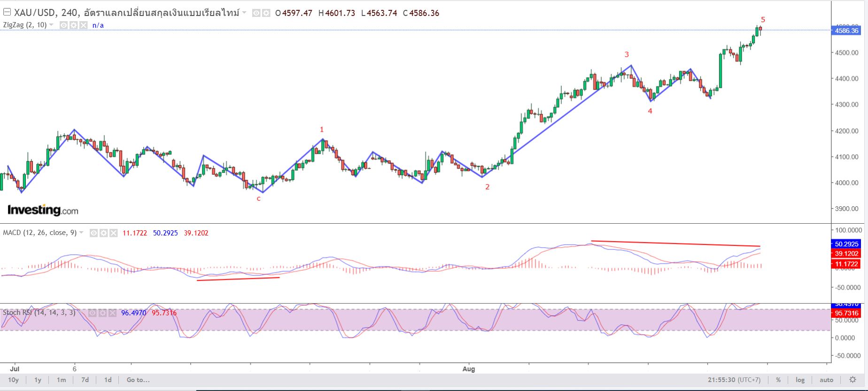Select the 1y time range

click(x=38, y=380)
